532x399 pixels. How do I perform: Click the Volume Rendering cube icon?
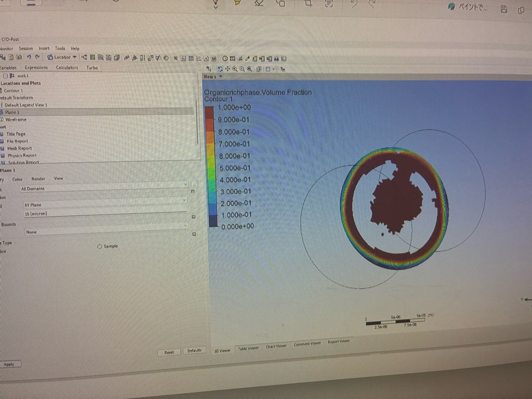[x=117, y=57]
